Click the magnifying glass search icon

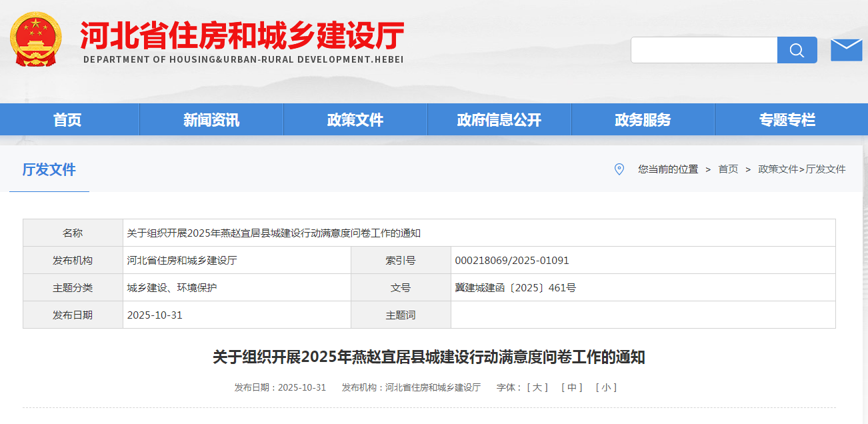click(x=797, y=50)
